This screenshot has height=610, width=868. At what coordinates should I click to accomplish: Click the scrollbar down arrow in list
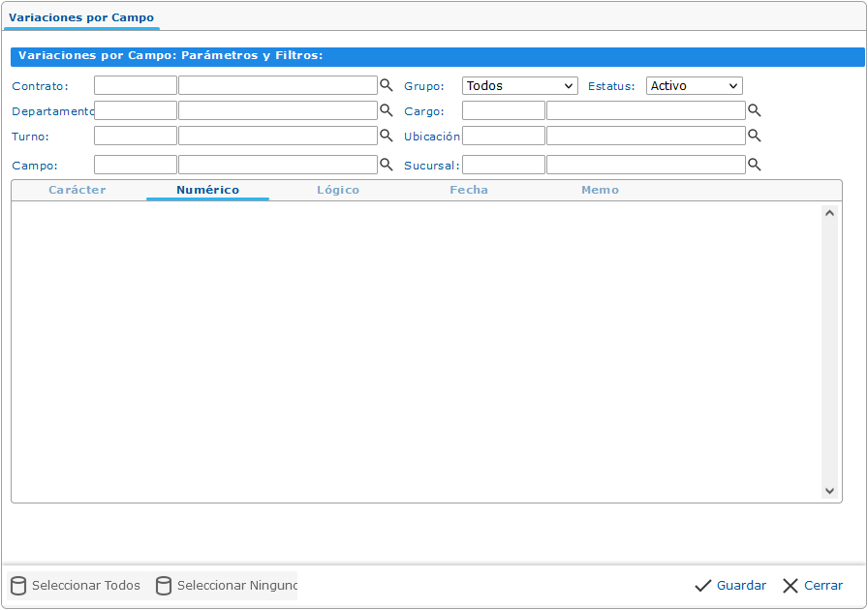829,491
